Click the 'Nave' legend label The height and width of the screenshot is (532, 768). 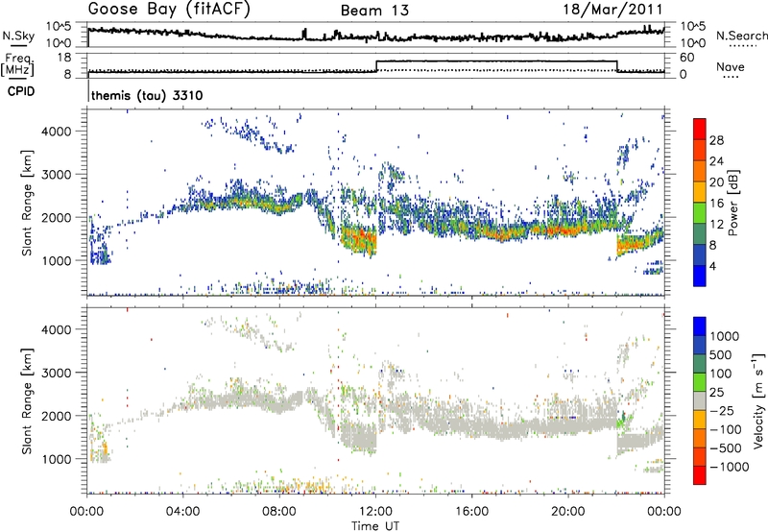(731, 66)
